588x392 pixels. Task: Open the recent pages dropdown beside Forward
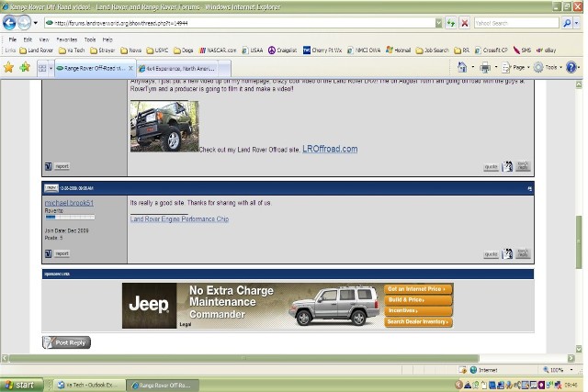(36, 23)
